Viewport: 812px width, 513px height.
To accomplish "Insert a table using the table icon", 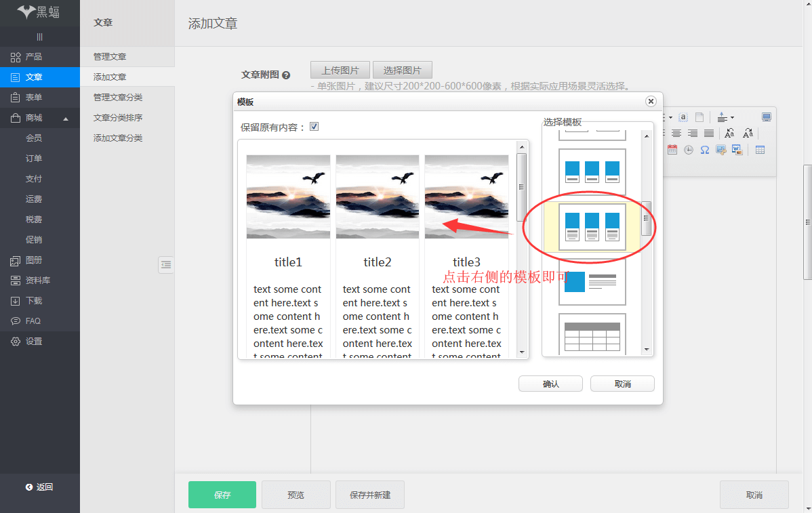I will tap(760, 150).
